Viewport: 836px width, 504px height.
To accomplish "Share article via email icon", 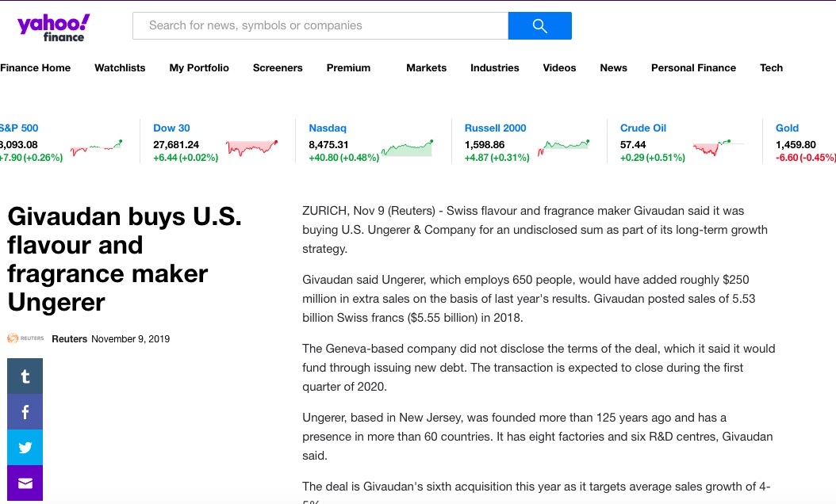I will point(25,483).
